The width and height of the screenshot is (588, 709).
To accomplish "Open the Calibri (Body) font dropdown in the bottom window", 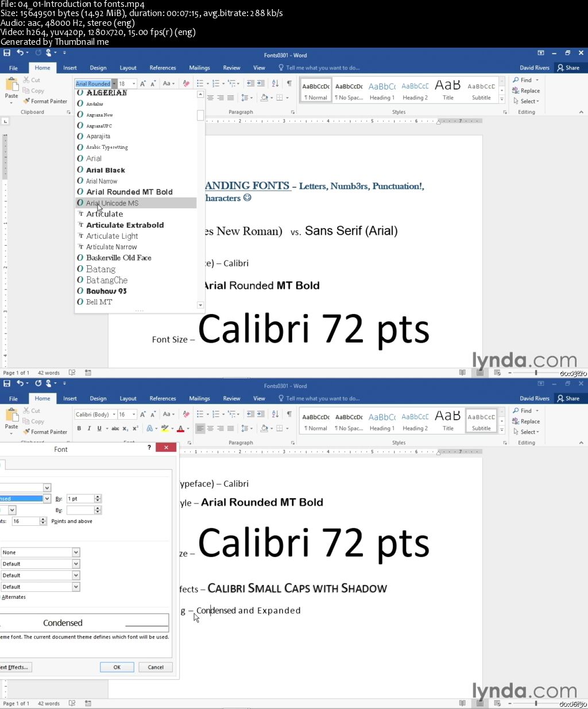I will tap(114, 414).
